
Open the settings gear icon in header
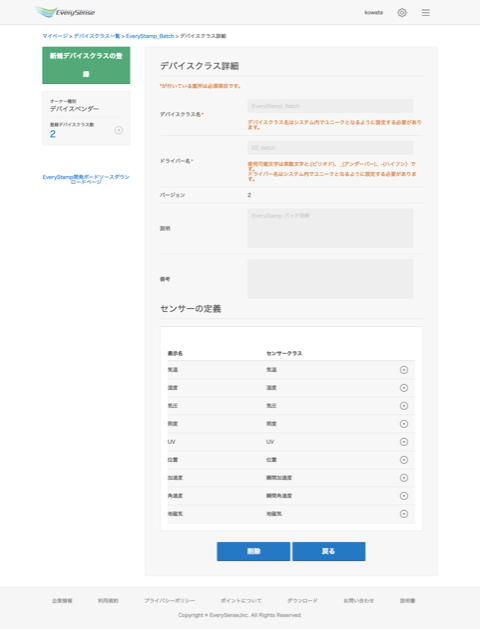[x=402, y=12]
